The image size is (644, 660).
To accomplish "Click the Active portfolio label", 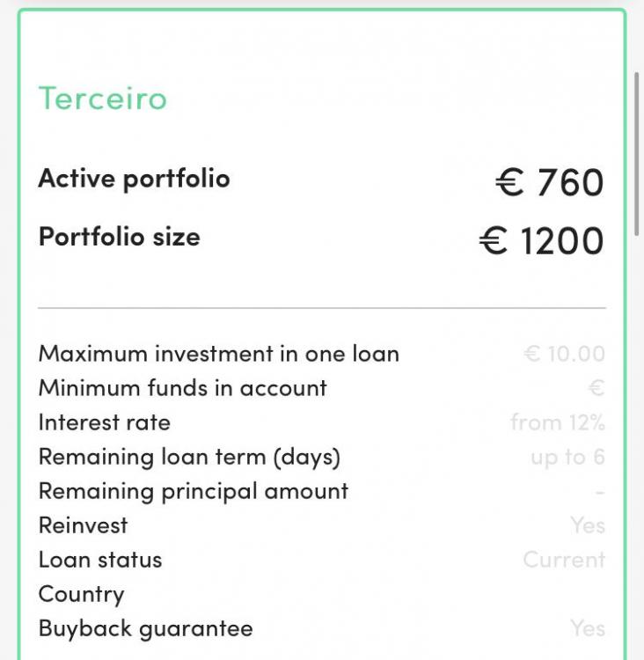I will tap(134, 179).
